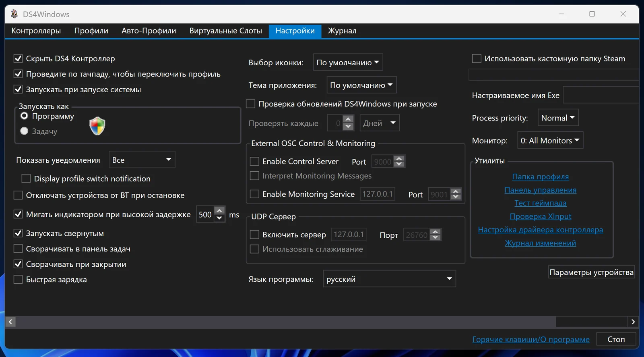The image size is (644, 357).
Task: Decrease the Monitoring Service port 9001
Action: [456, 197]
